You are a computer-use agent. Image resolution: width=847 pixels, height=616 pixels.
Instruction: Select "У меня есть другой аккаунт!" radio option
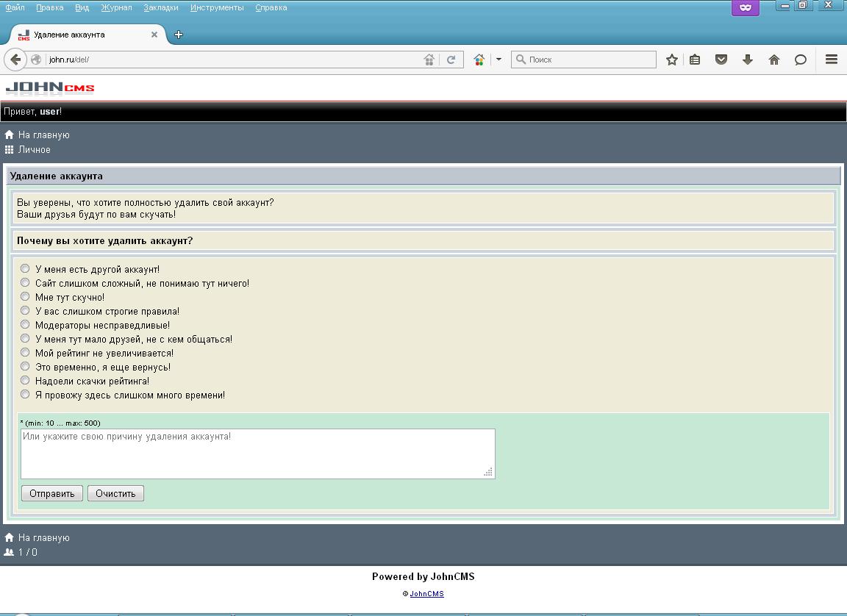tap(25, 269)
